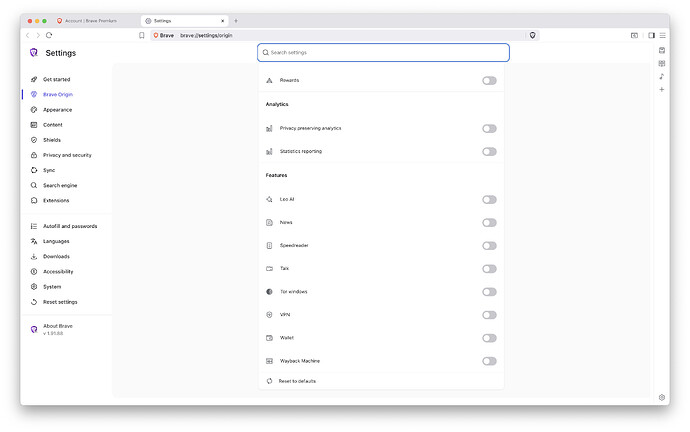Open About Brave page
This screenshot has width=690, height=432.
coord(57,326)
